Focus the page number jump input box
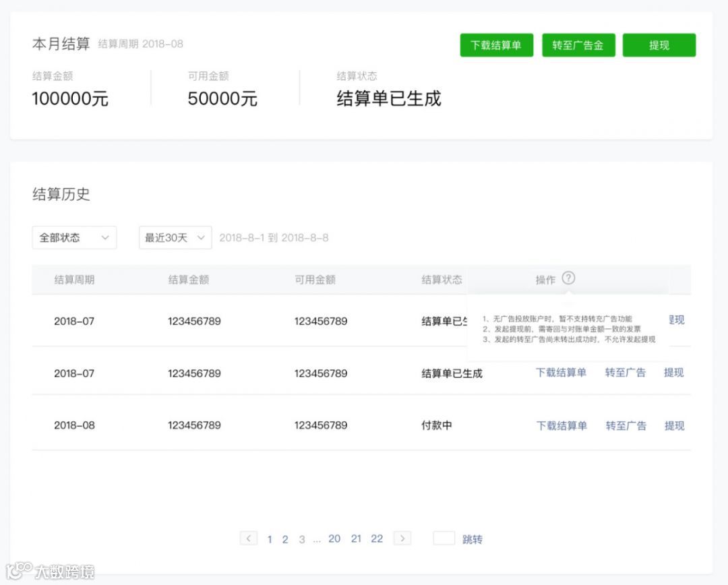728x585 pixels. pos(444,538)
